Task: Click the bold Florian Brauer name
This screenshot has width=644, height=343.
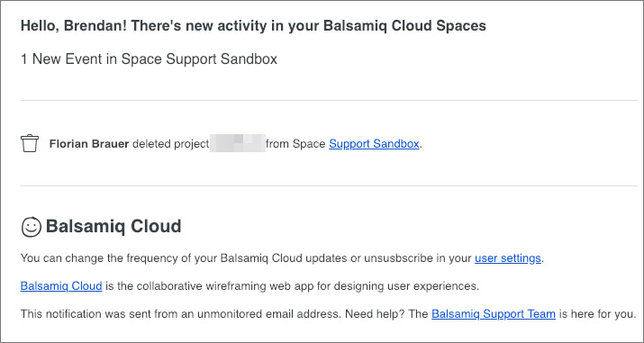Action: tap(89, 144)
